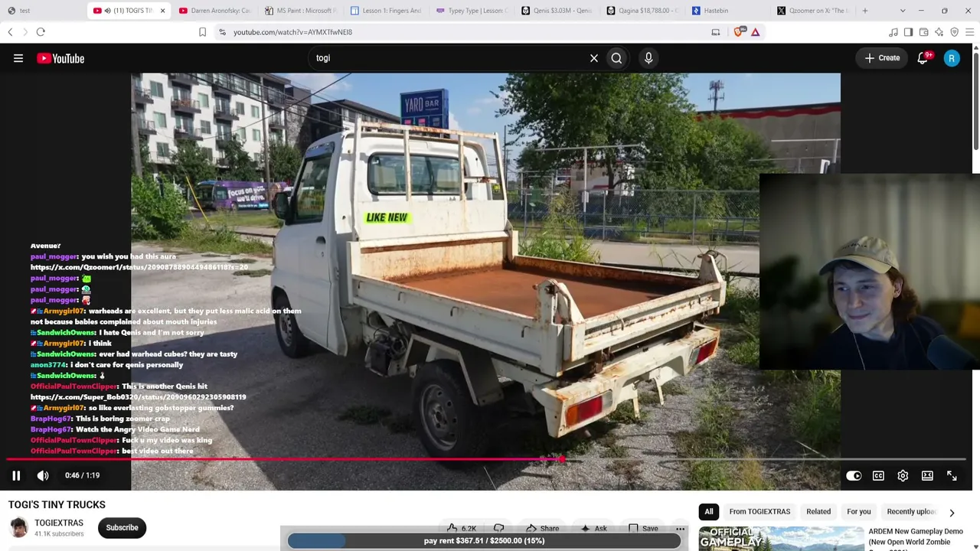980x551 pixels.
Task: Open the TOGIEXTRAS channel avatar
Action: (x=18, y=527)
